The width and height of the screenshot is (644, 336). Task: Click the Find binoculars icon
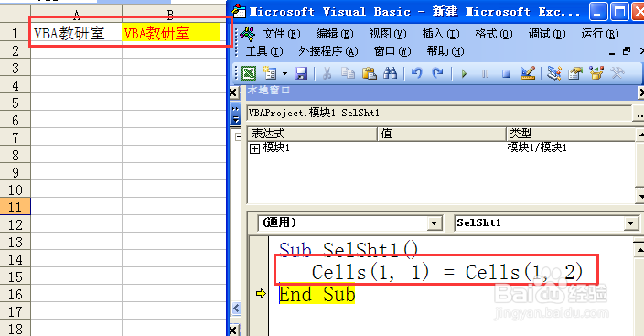(391, 73)
